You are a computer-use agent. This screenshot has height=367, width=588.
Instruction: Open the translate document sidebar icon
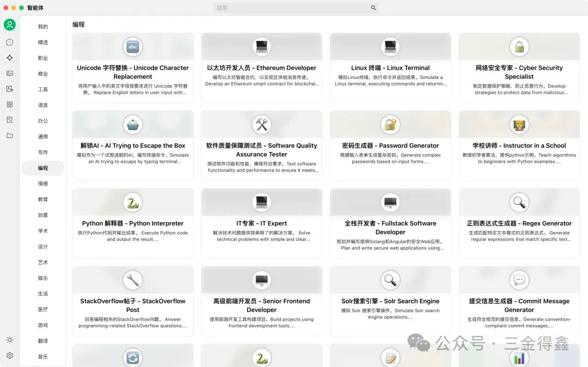(x=10, y=89)
